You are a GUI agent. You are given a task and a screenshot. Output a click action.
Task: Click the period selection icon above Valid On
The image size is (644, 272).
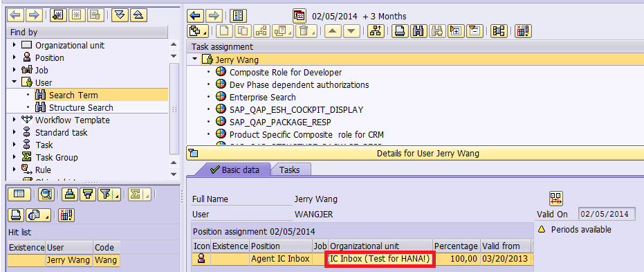(556, 199)
